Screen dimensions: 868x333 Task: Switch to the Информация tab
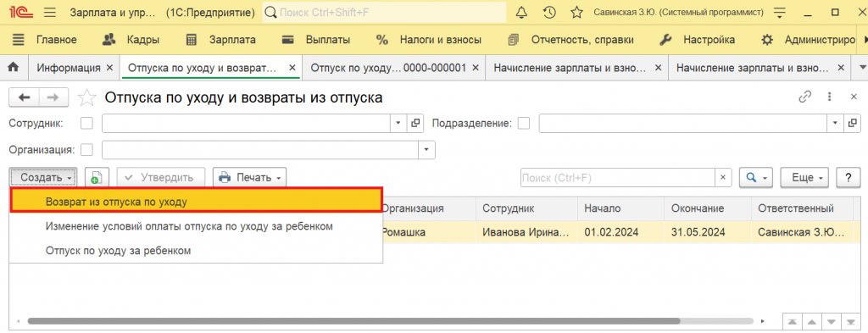tap(69, 68)
